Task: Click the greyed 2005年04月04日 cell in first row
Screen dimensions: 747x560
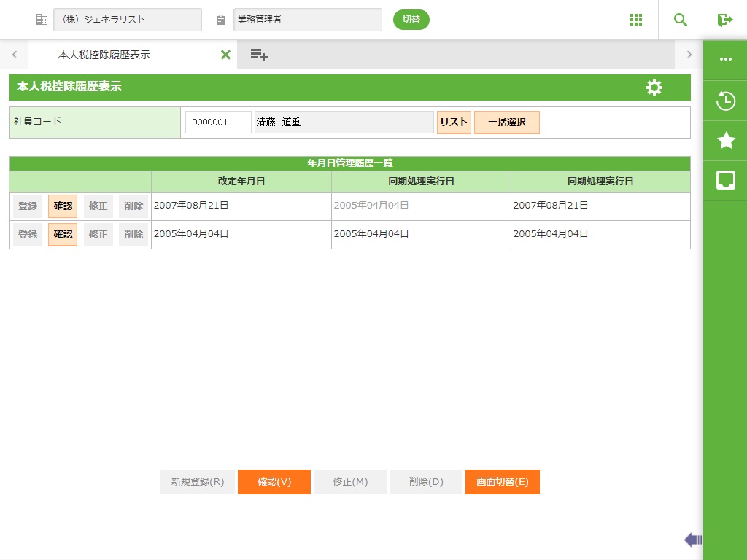Action: [x=421, y=206]
